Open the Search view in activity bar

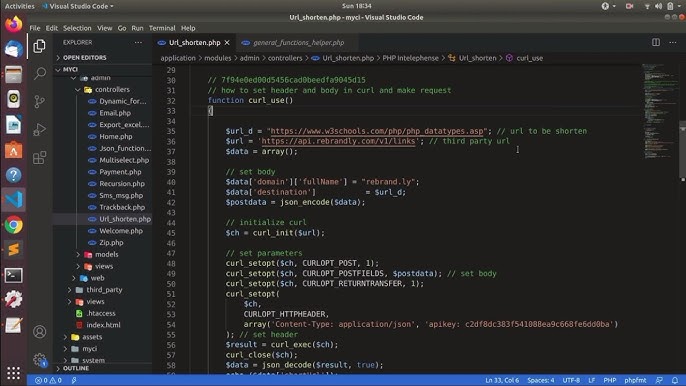point(40,73)
